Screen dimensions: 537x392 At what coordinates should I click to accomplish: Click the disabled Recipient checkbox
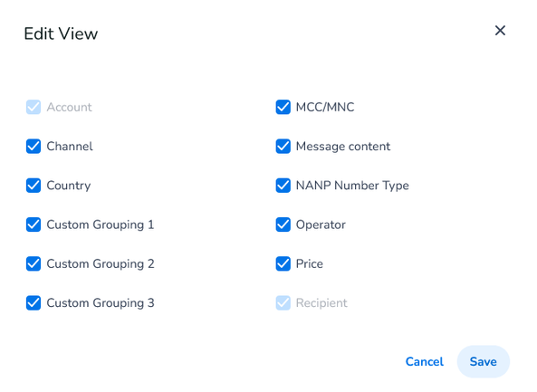[x=283, y=303]
